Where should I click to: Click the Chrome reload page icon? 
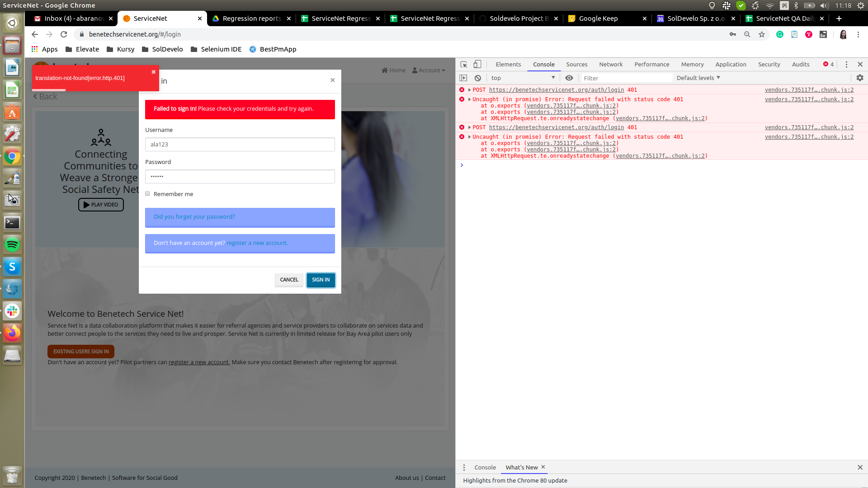click(x=64, y=34)
